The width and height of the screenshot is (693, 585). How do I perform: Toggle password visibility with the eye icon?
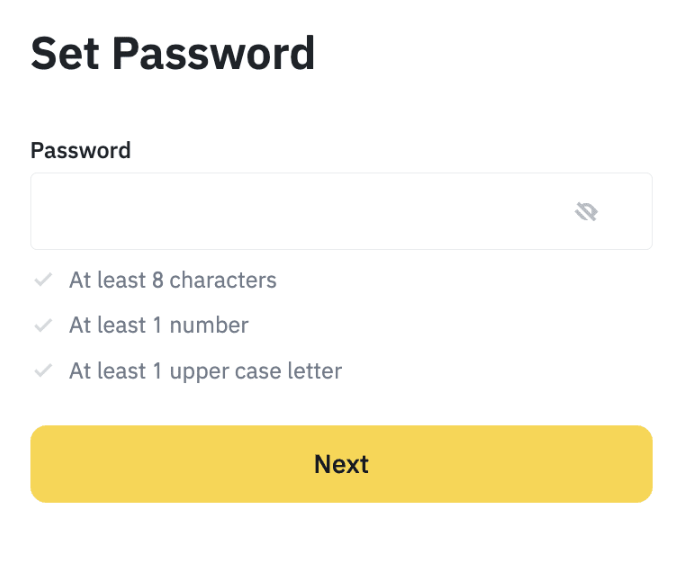click(x=586, y=211)
